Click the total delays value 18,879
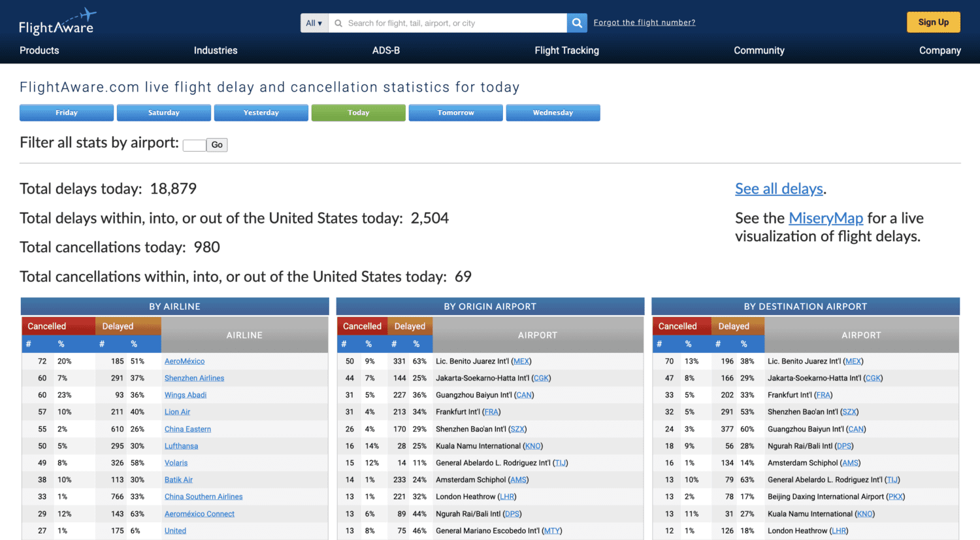This screenshot has height=540, width=980. click(x=173, y=189)
